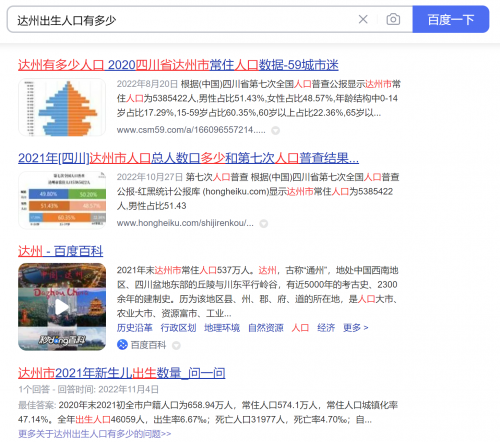
Task: Open image search via camera icon
Action: (x=393, y=19)
